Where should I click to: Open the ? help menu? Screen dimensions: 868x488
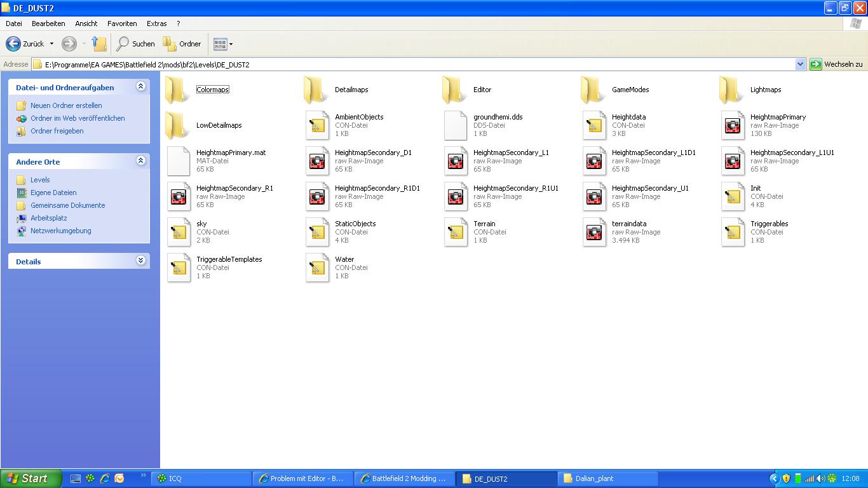tap(179, 24)
